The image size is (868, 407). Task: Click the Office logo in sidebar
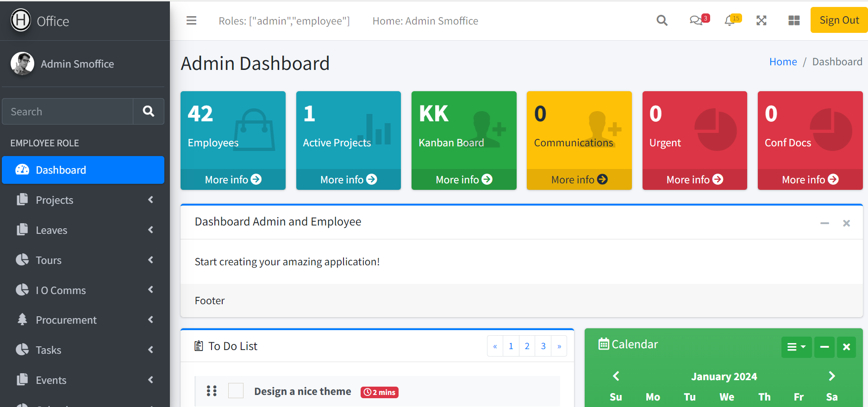click(40, 21)
